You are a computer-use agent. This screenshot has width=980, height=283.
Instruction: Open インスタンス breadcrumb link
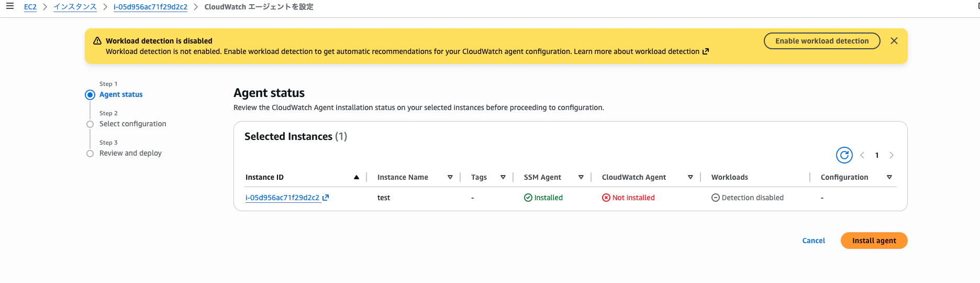(x=75, y=7)
